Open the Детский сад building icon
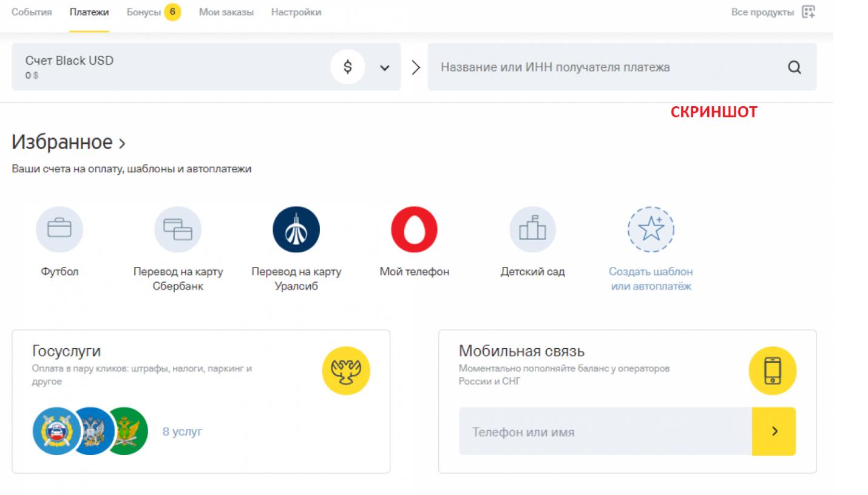This screenshot has width=868, height=495. tap(532, 229)
